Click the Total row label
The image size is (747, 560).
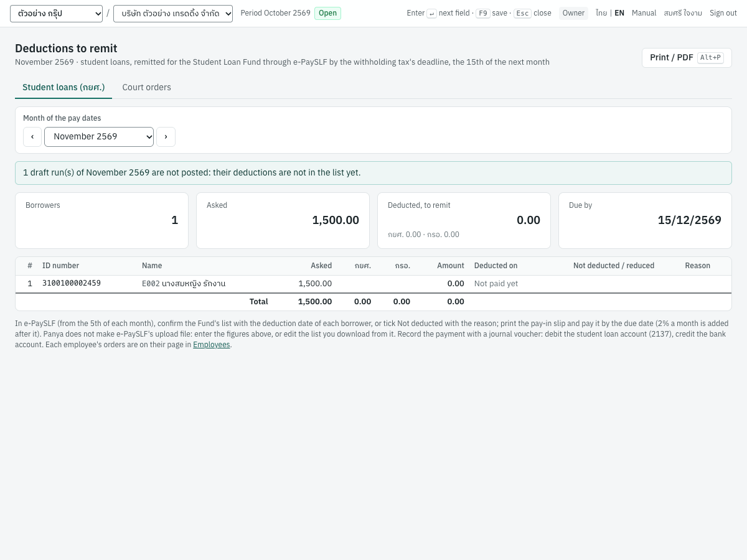coord(259,302)
